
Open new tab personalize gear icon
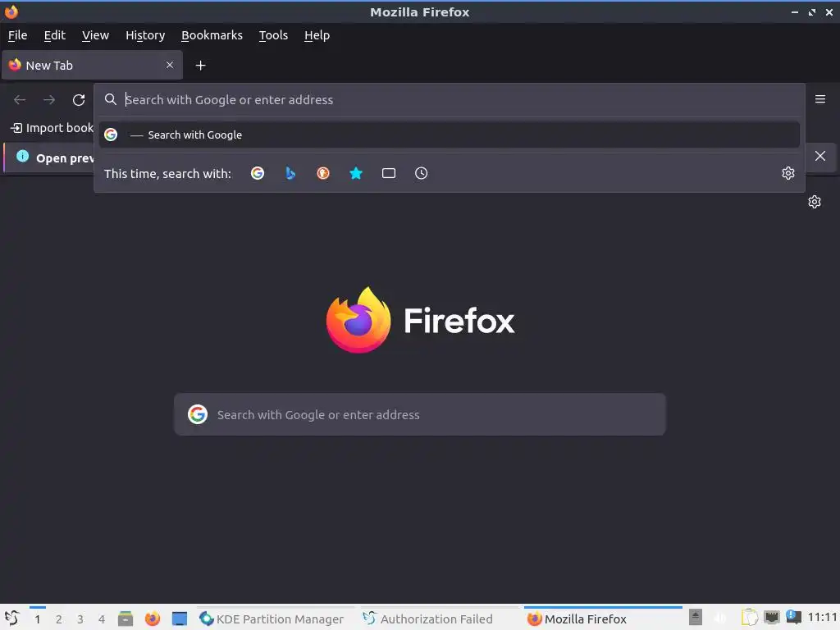tap(815, 202)
